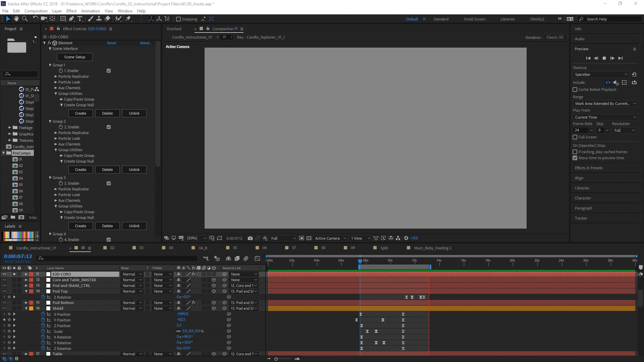644x362 pixels.
Task: Select the Zoom tool
Action: click(24, 19)
